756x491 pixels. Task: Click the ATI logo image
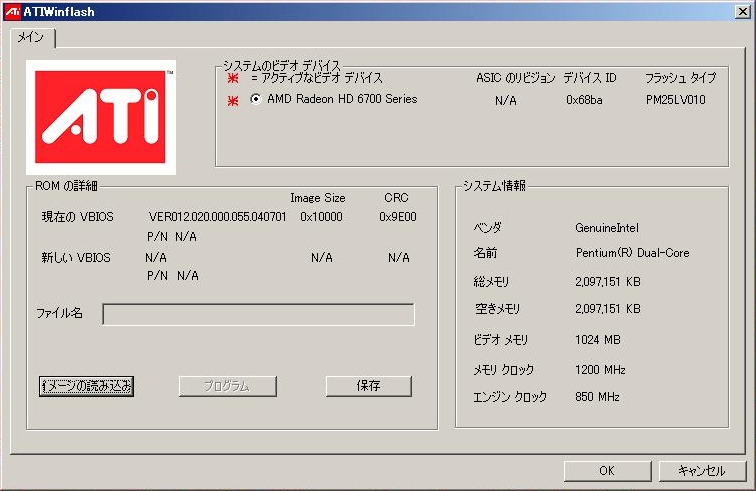coord(101,117)
